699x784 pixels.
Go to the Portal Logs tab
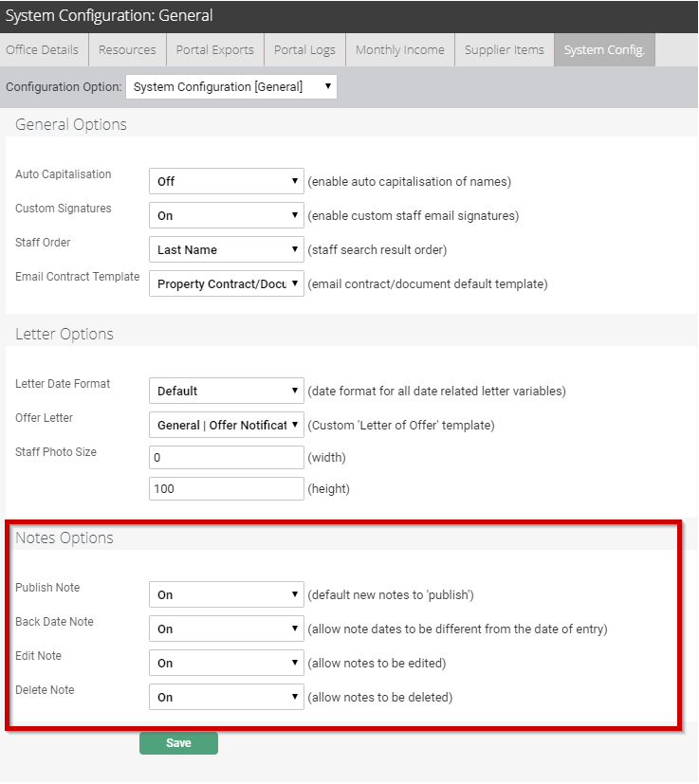pyautogui.click(x=304, y=50)
